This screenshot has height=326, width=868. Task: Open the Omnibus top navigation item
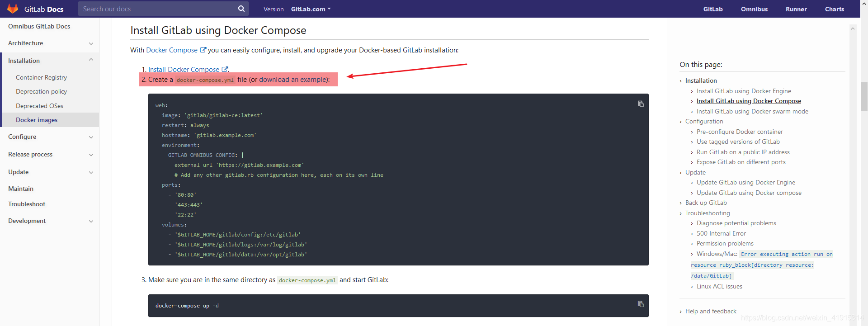click(754, 9)
